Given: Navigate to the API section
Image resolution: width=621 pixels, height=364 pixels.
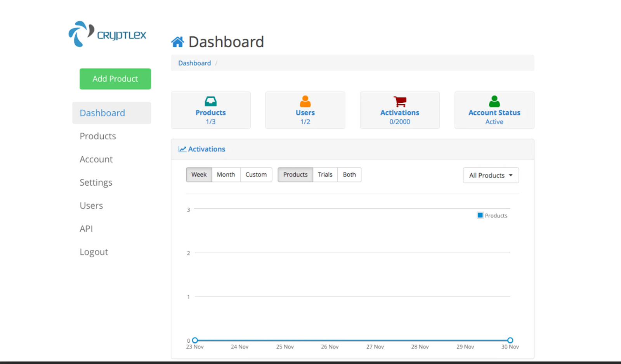Looking at the screenshot, I should coord(86,229).
